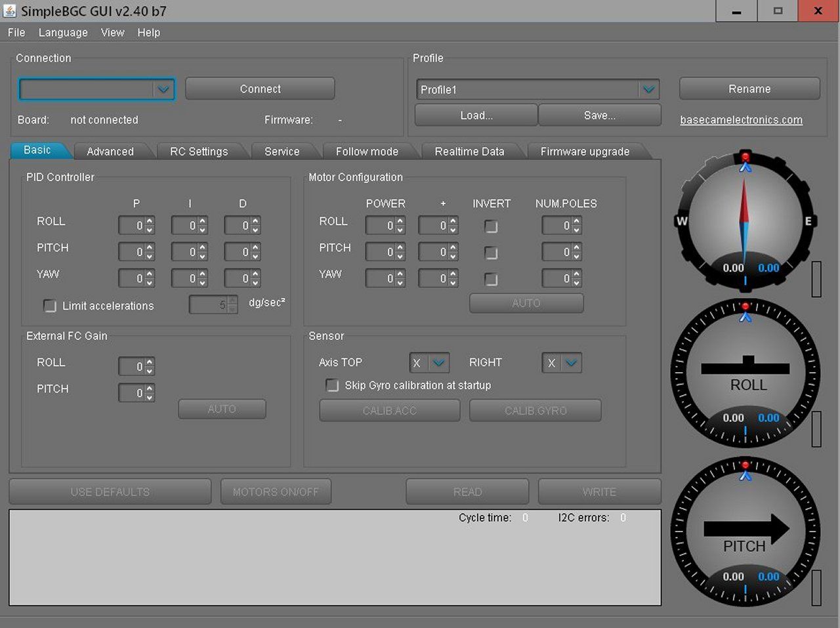Viewport: 840px width, 628px height.
Task: Decrease YAW motor POWER with down arrow
Action: pyautogui.click(x=400, y=283)
